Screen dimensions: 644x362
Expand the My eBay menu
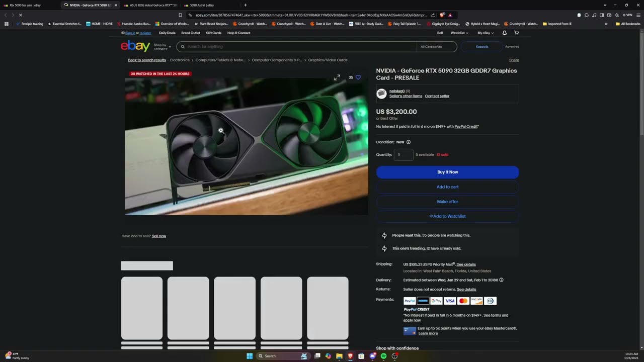pos(486,33)
